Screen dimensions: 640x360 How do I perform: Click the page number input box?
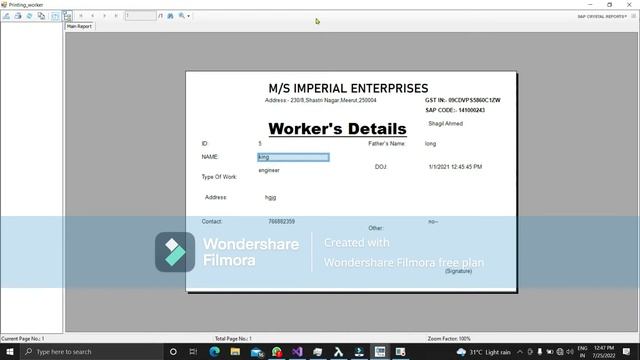tap(140, 16)
